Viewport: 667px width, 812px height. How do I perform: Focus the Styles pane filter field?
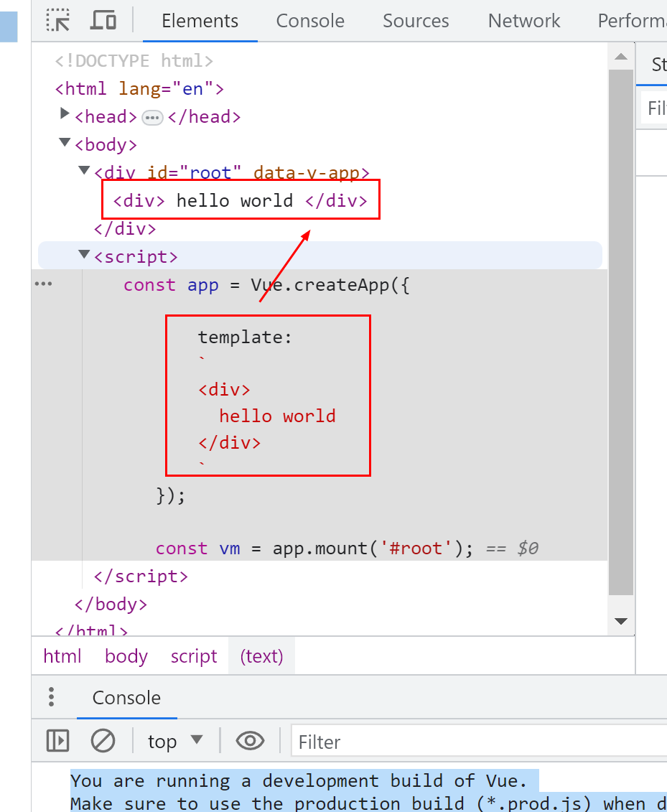click(654, 108)
